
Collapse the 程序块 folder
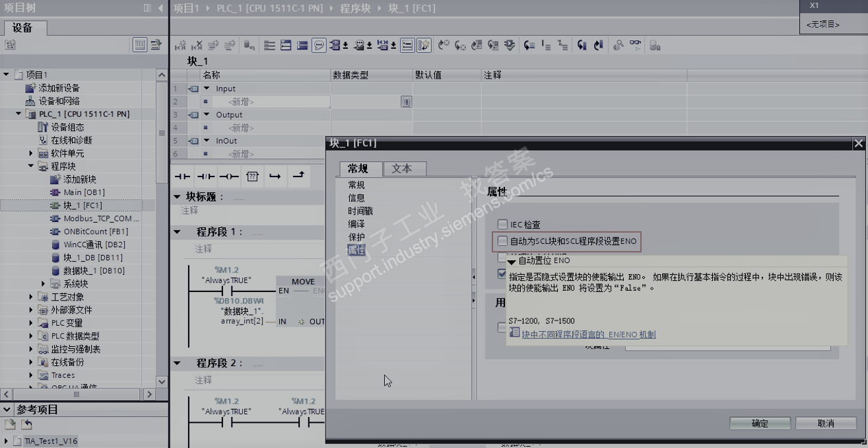point(31,166)
